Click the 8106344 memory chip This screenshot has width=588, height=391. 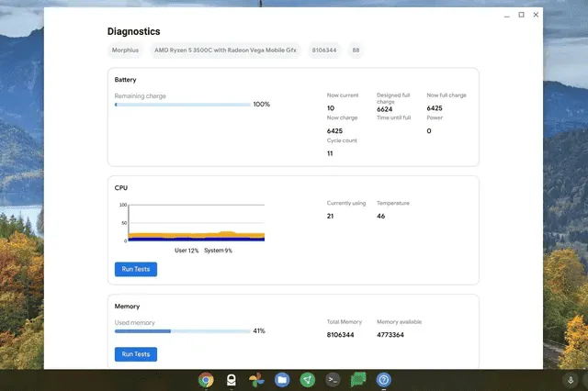coord(324,50)
